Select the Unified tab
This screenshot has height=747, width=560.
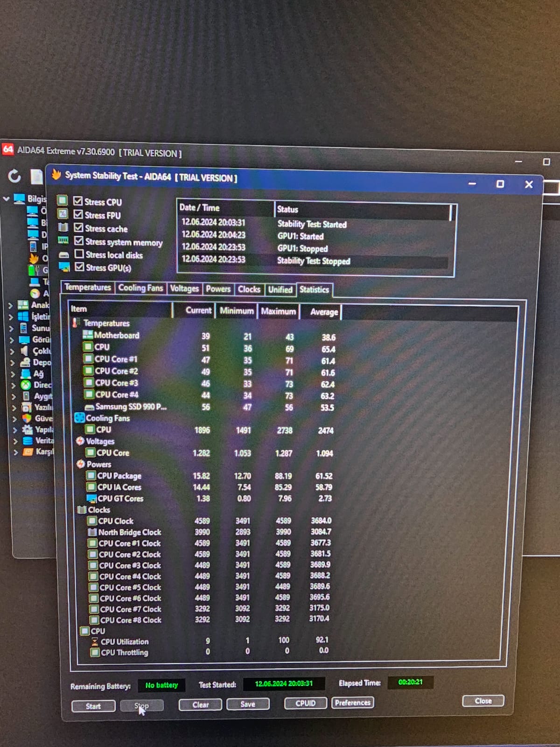click(280, 290)
